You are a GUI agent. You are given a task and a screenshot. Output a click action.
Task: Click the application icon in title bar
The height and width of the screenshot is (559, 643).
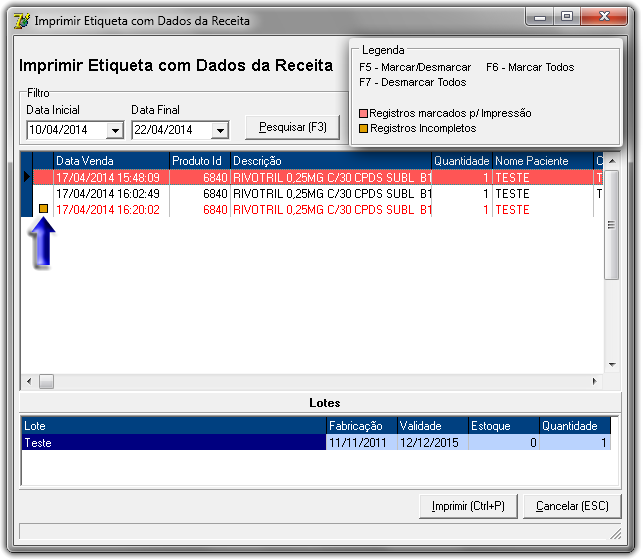coord(22,21)
